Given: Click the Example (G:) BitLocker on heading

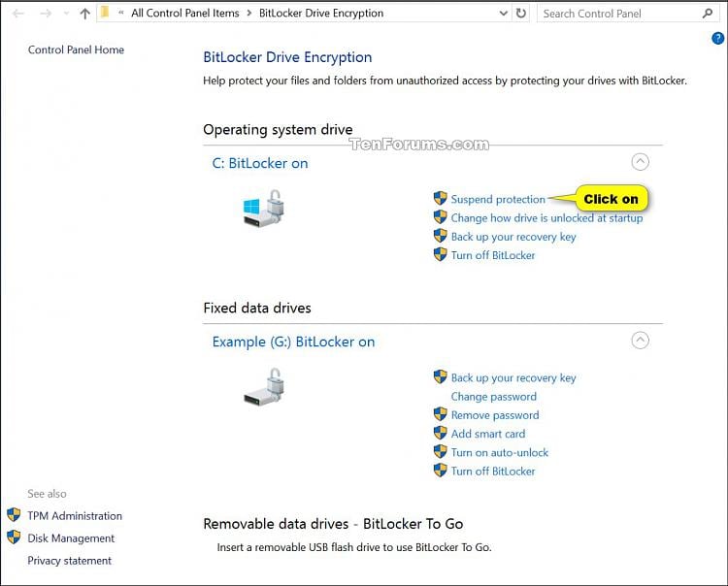Looking at the screenshot, I should [x=293, y=342].
